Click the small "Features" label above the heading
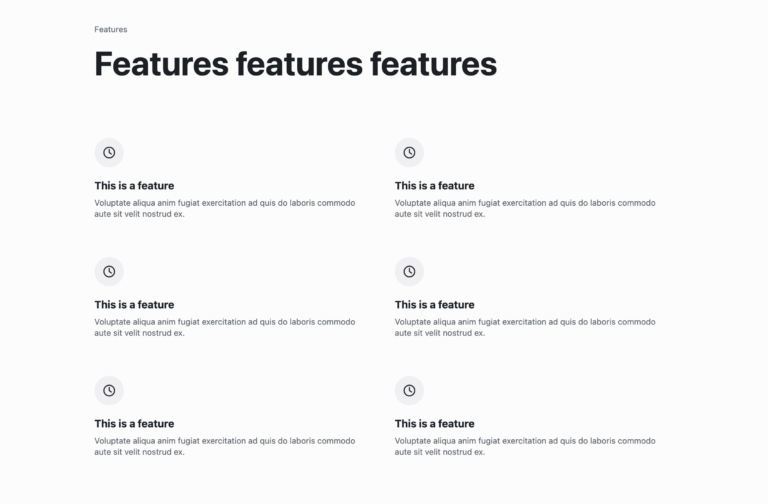 coord(111,30)
